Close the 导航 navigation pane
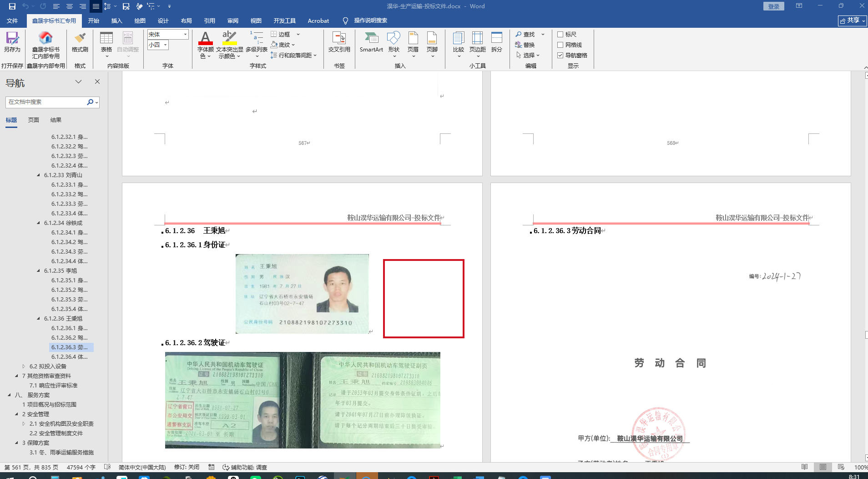The image size is (868, 479). click(x=97, y=82)
